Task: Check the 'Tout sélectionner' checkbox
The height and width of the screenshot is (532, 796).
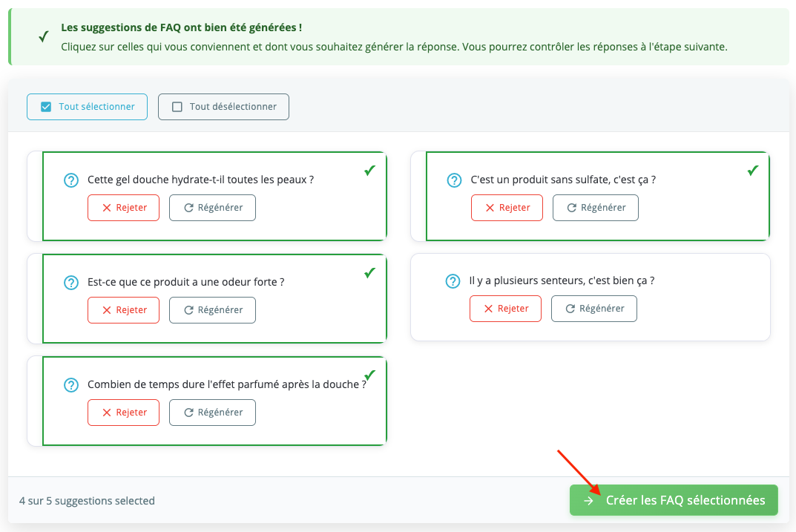Action: click(45, 107)
